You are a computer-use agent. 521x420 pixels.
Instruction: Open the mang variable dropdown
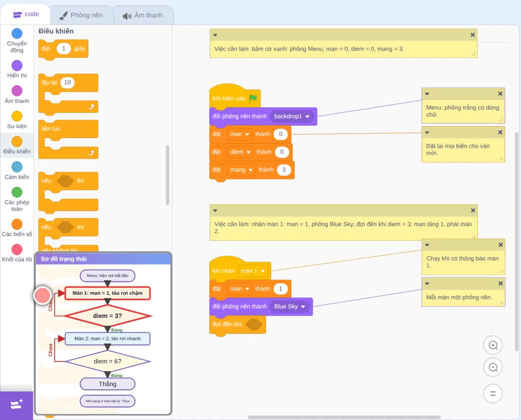click(241, 170)
